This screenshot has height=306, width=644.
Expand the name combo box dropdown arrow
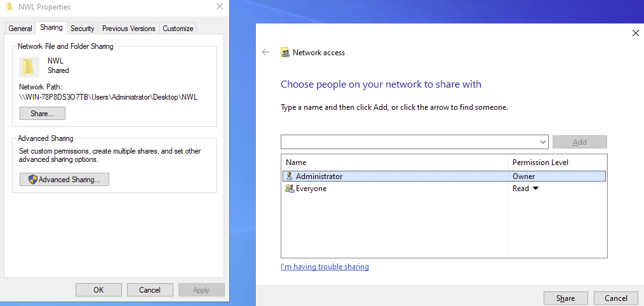(542, 142)
